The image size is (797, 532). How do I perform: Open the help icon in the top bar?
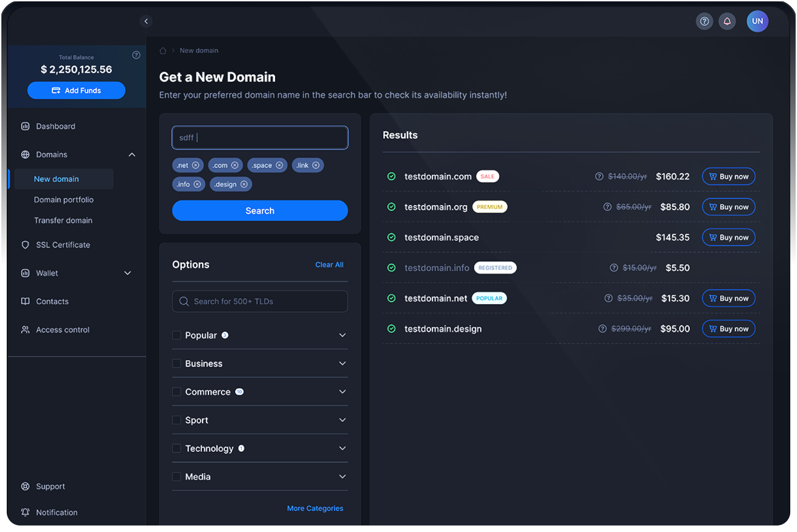(x=704, y=21)
